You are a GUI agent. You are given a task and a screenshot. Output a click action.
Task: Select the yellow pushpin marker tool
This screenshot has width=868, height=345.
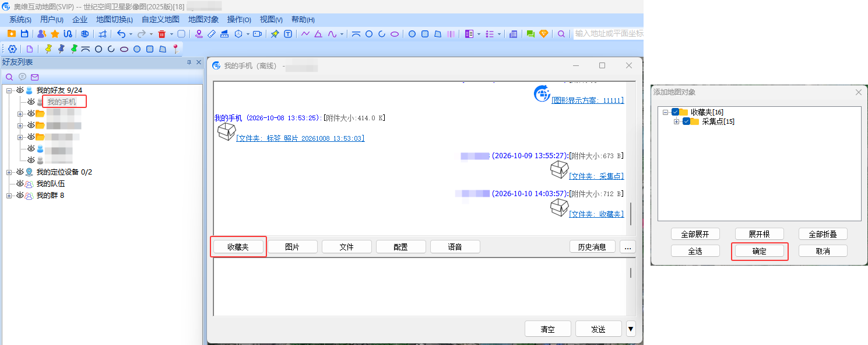pyautogui.click(x=48, y=49)
